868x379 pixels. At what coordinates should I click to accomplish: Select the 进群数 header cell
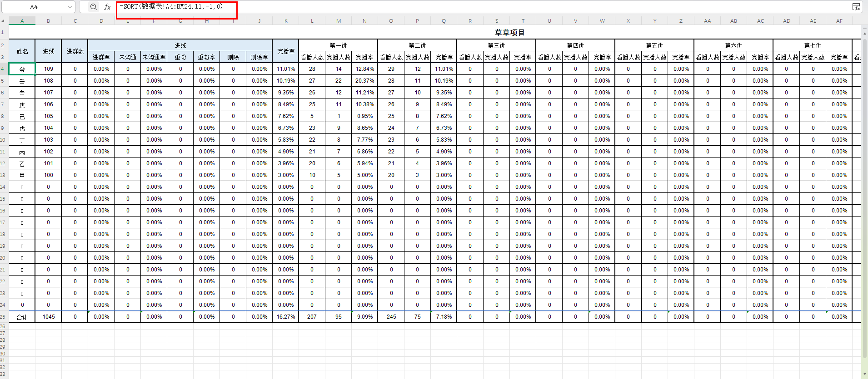click(x=75, y=51)
